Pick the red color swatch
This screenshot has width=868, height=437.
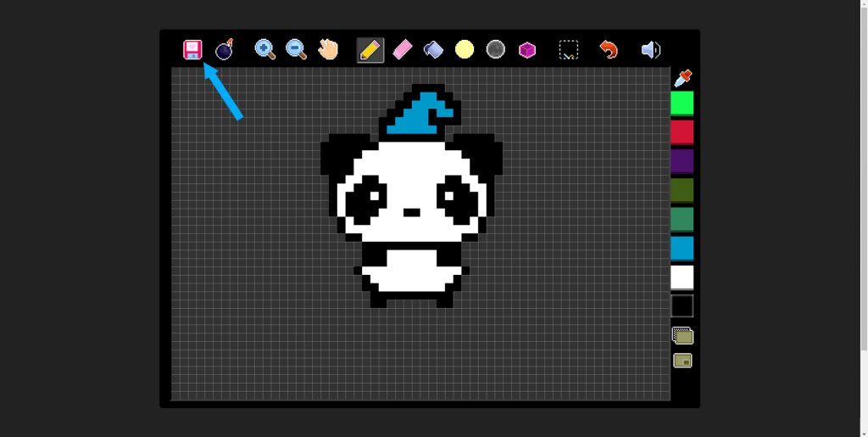click(x=682, y=132)
